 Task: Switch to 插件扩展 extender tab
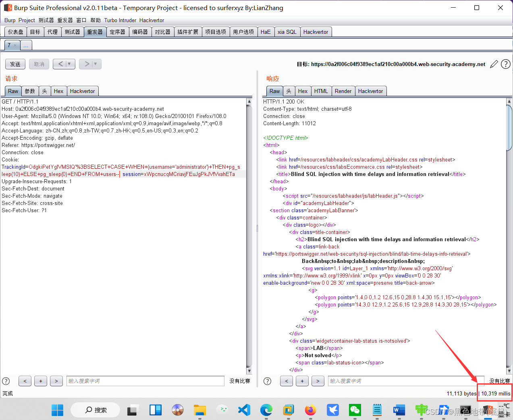click(x=188, y=32)
